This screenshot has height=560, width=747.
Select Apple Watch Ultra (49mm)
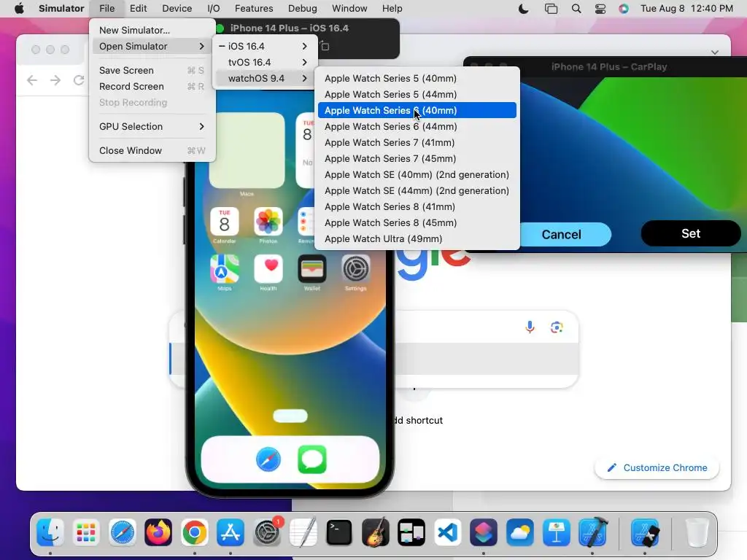[417, 238]
